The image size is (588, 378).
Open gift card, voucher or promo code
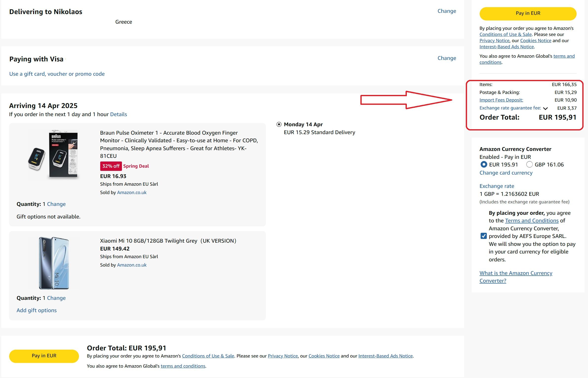[57, 74]
